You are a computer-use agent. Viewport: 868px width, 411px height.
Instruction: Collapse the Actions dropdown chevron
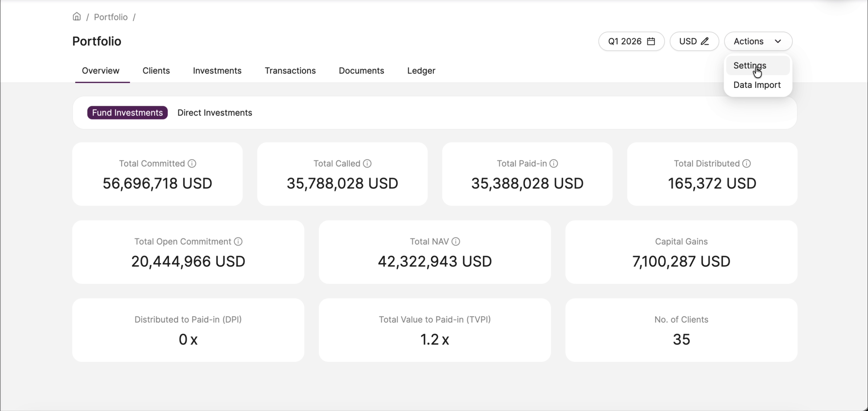(x=778, y=41)
